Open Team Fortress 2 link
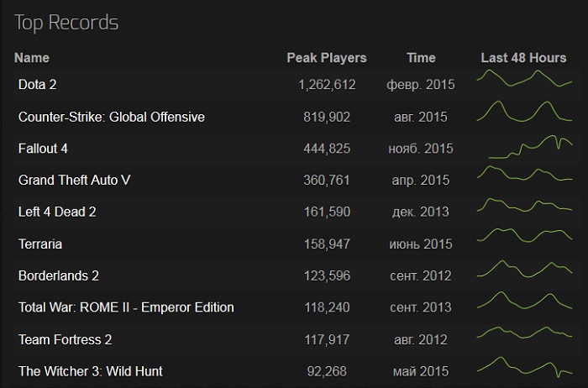The width and height of the screenshot is (588, 388). pyautogui.click(x=65, y=339)
